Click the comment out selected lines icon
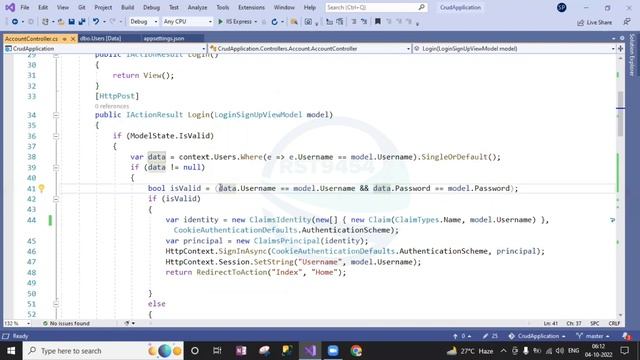This screenshot has width=640, height=360. coord(354,21)
